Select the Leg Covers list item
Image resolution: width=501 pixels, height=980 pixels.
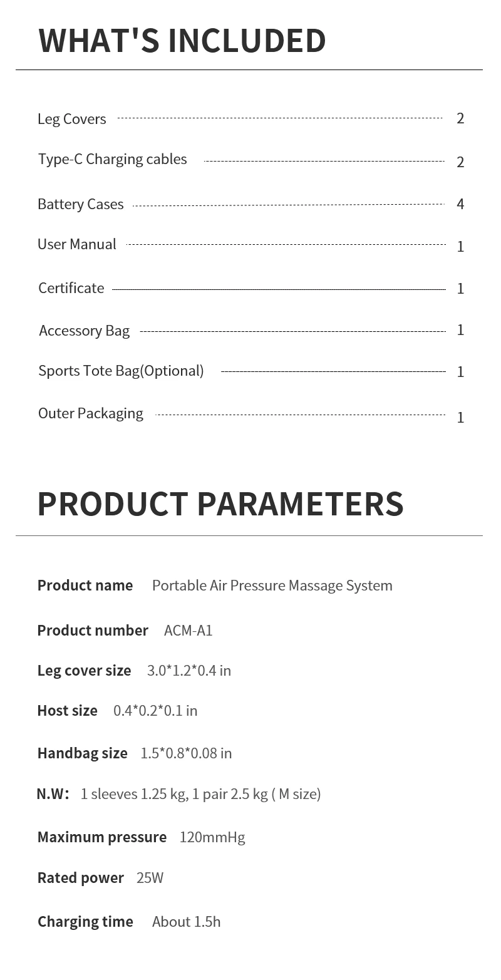pyautogui.click(x=71, y=119)
